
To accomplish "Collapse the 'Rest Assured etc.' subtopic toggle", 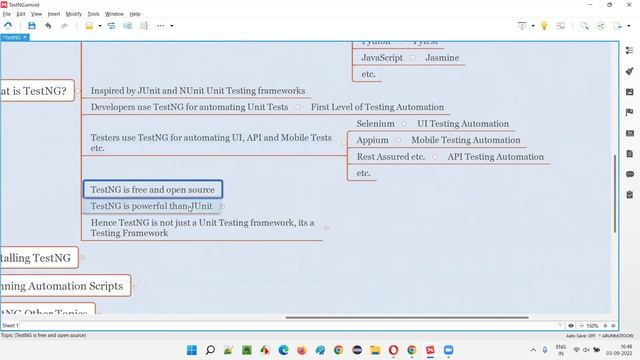I will 435,157.
